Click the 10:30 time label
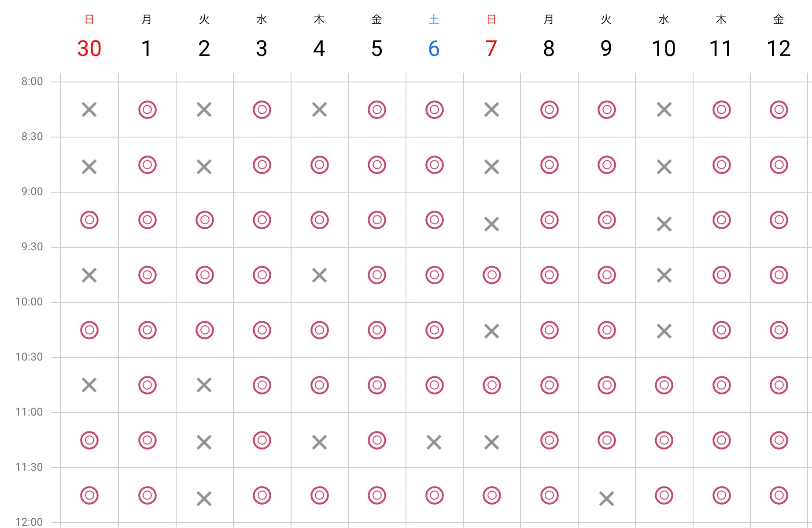 pos(29,357)
